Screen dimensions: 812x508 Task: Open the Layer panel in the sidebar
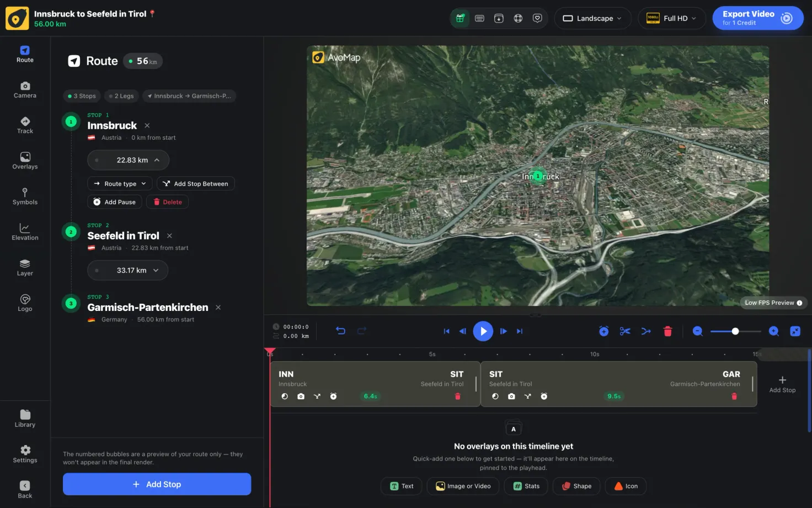tap(25, 268)
